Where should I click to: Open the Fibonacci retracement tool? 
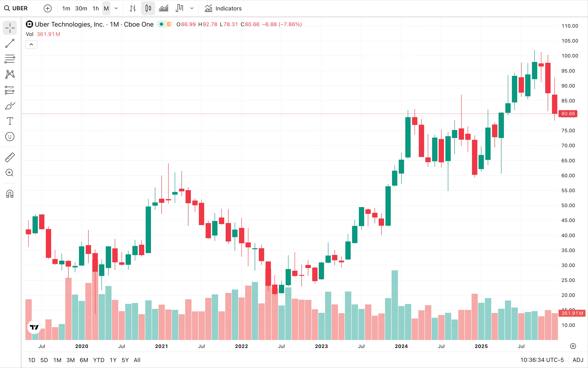coord(10,59)
